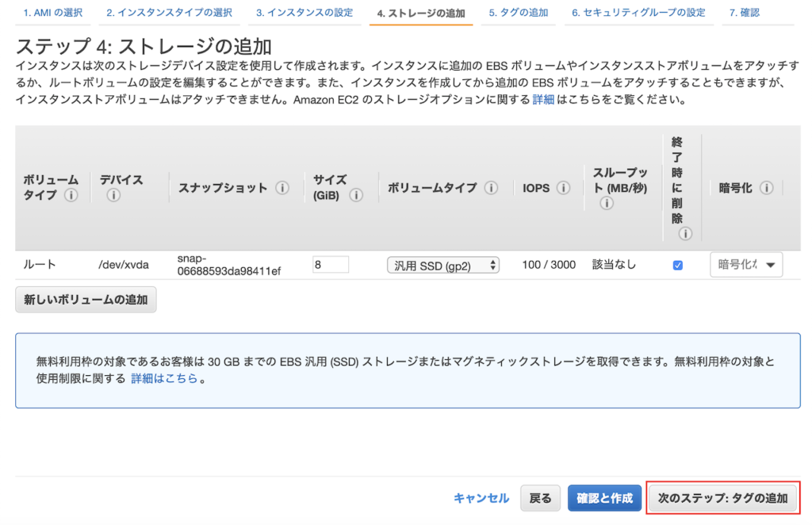The image size is (812, 525).
Task: Expand the 暗号化 encryption dropdown
Action: point(745,265)
